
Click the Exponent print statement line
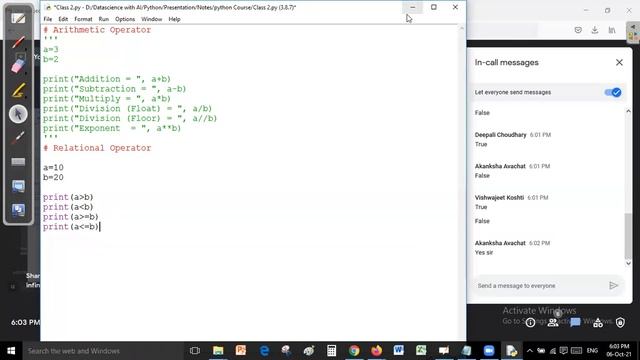pos(112,128)
